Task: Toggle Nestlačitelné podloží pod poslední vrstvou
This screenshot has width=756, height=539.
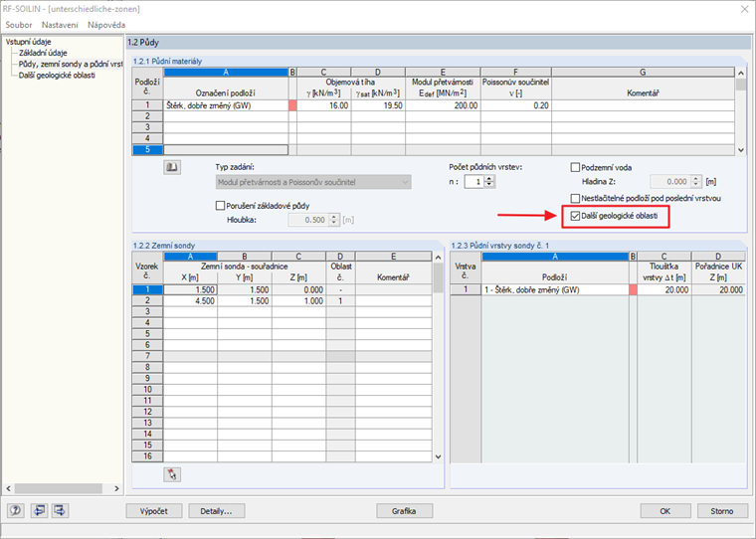Action: tap(575, 198)
